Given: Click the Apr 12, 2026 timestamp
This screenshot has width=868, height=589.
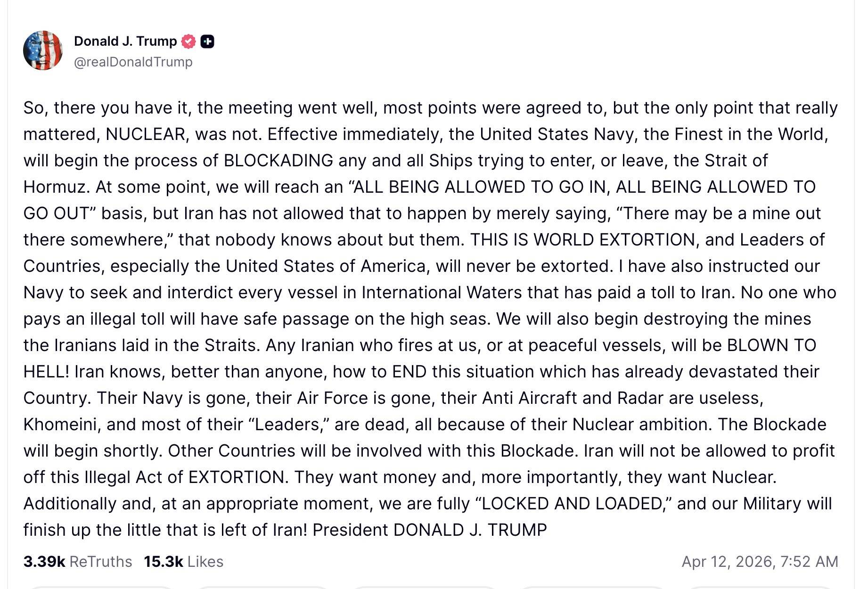Looking at the screenshot, I should [x=760, y=562].
